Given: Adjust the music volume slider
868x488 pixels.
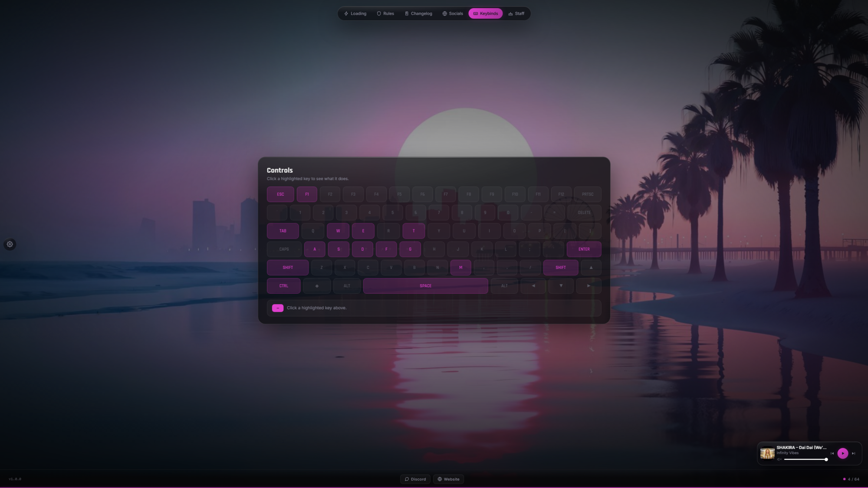Looking at the screenshot, I should (x=806, y=459).
